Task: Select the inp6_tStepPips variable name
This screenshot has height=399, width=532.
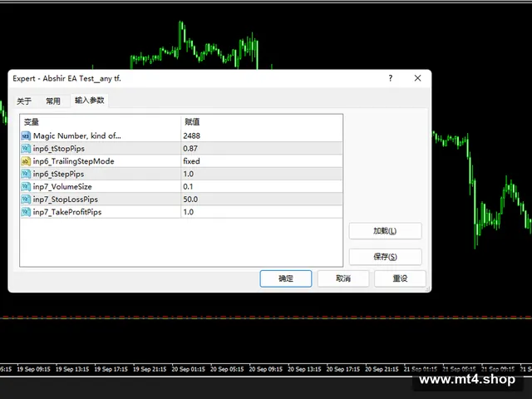Action: tap(58, 174)
